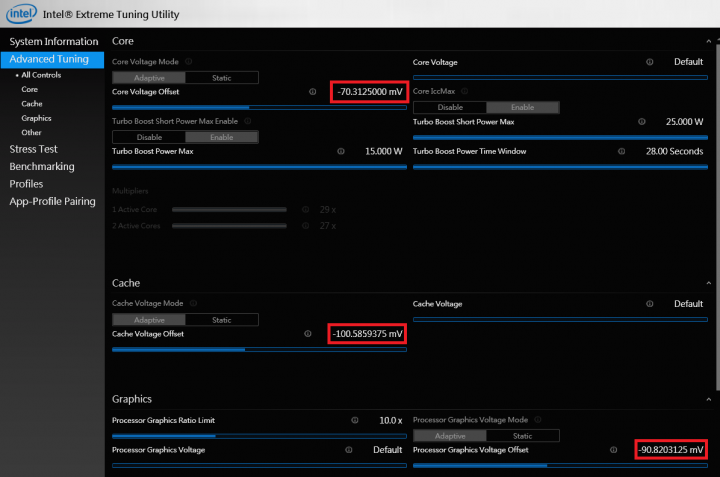
Task: Open info icon beside Core Voltage Default
Action: click(650, 62)
